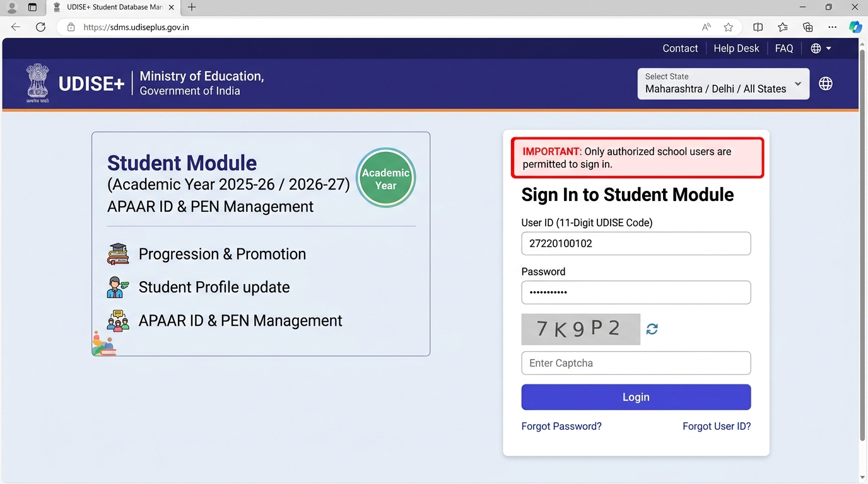Click the globe language icon beside Select State
This screenshot has height=484, width=868.
point(826,84)
